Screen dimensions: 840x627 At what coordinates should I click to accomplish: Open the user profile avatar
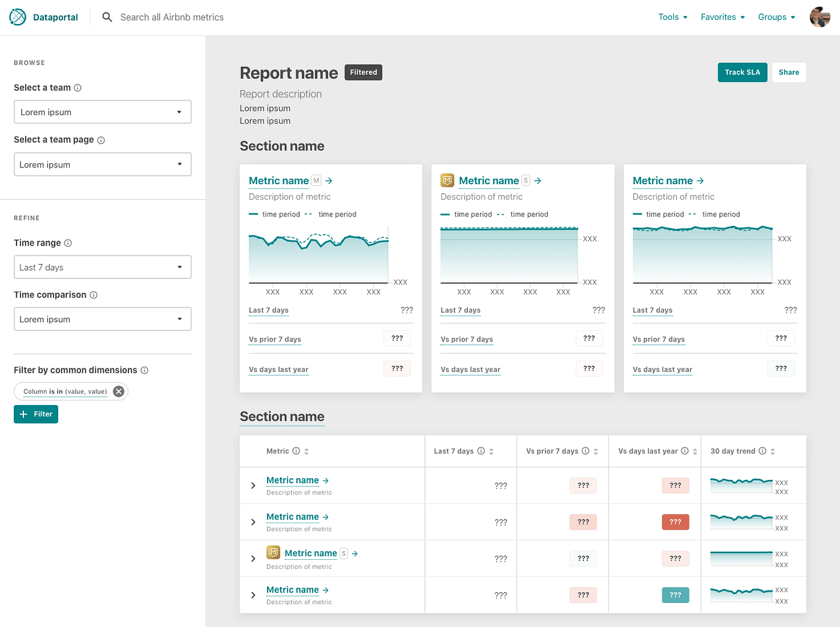click(x=820, y=17)
